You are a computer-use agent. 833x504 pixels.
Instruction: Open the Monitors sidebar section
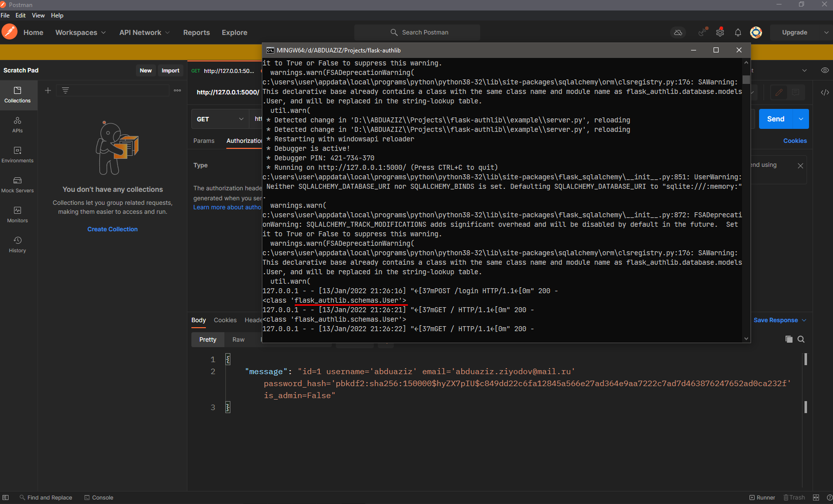tap(17, 214)
